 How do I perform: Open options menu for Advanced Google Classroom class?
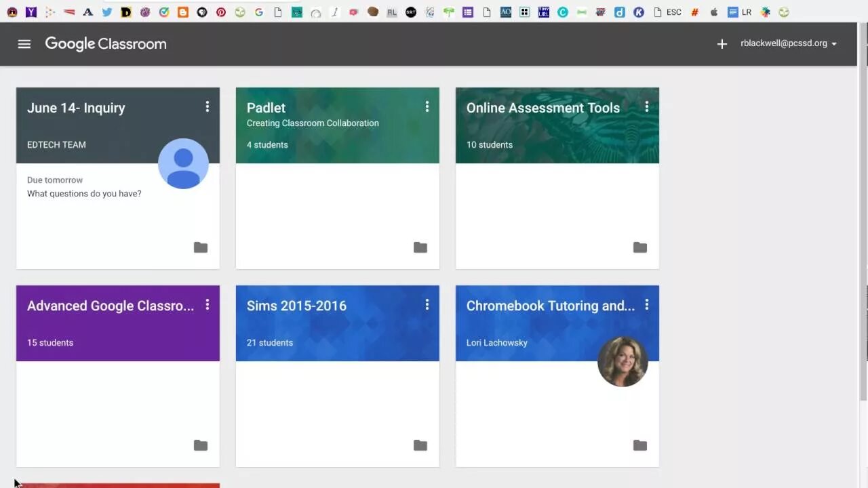(208, 305)
